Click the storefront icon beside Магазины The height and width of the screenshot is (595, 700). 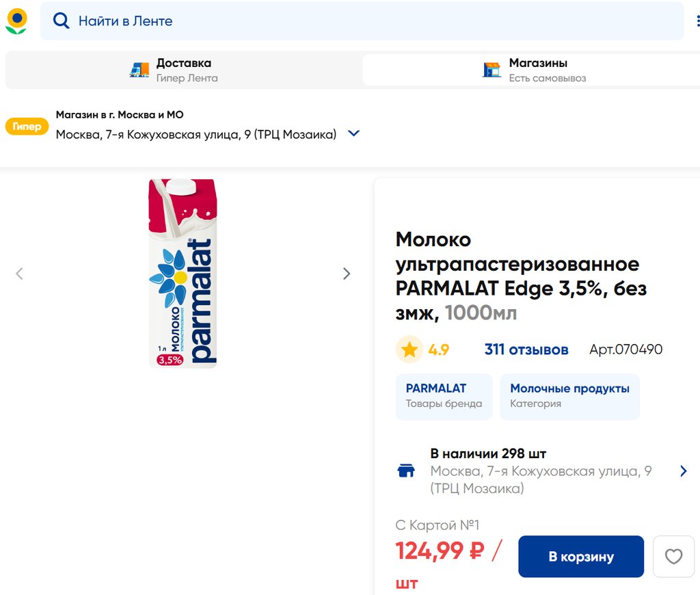coord(492,70)
